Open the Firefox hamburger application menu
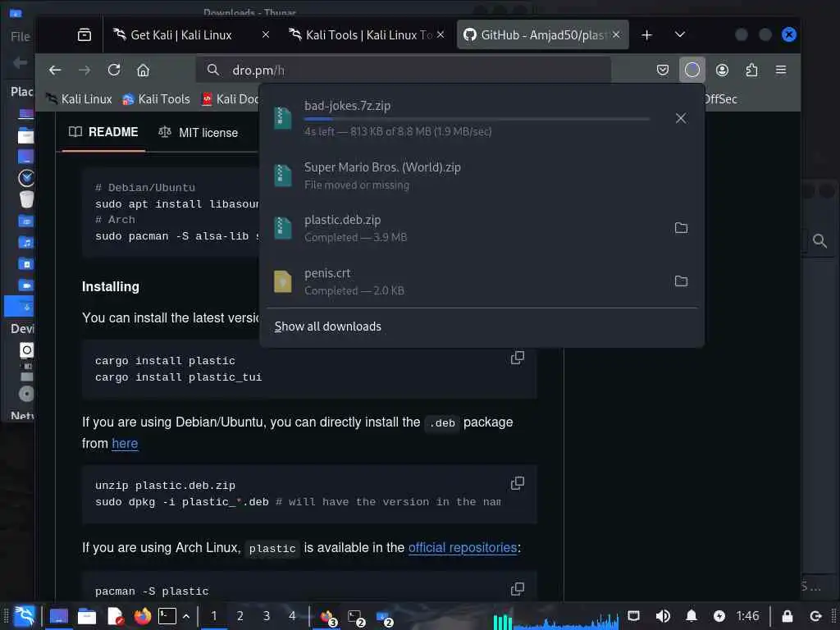The image size is (840, 630). click(x=781, y=71)
